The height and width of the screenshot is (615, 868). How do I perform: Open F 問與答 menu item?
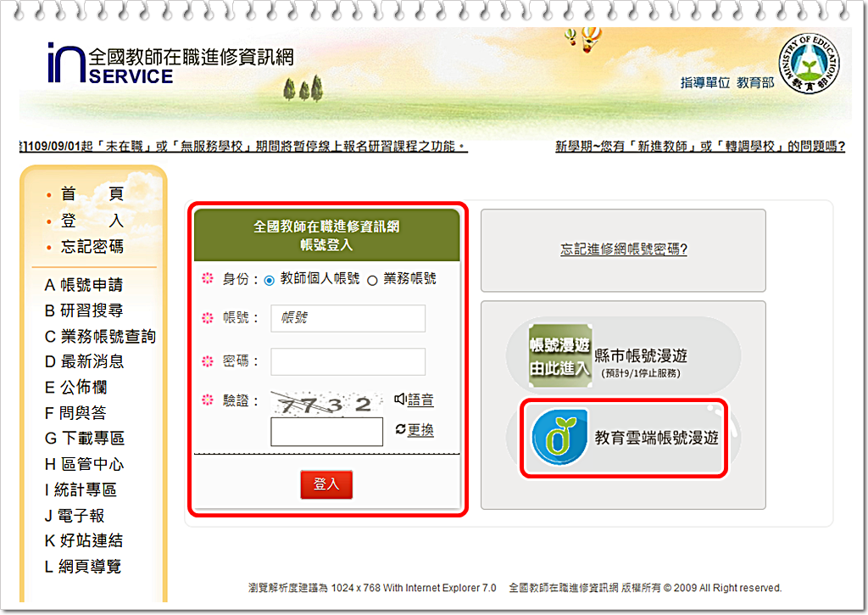75,413
